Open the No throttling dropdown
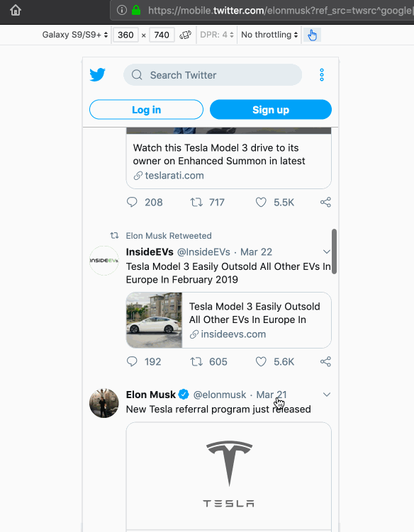Viewport: 414px width, 532px height. pos(269,35)
